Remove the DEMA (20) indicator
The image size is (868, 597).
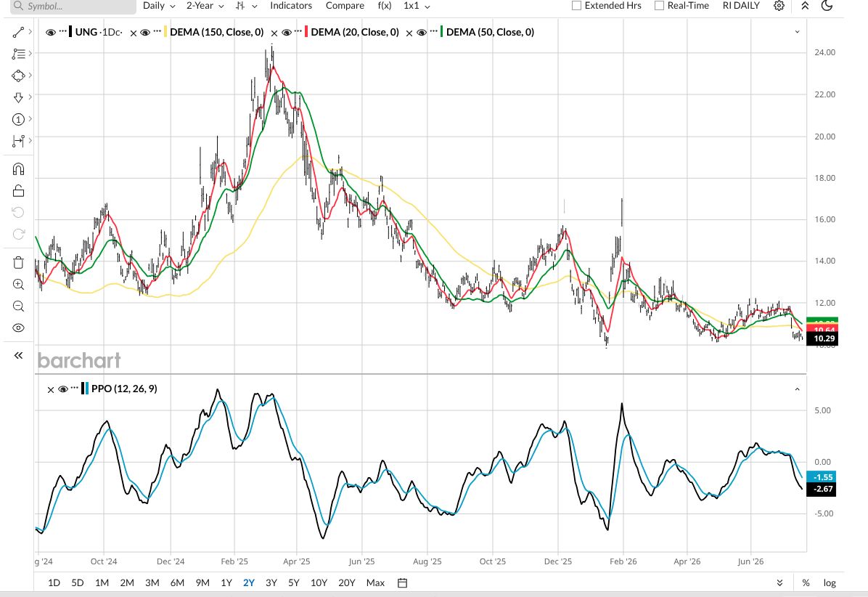(274, 33)
